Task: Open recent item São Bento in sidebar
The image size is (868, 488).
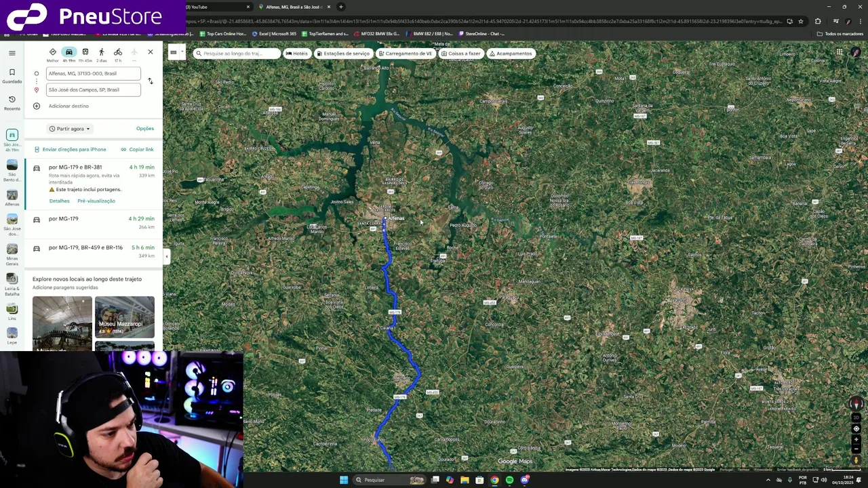Action: point(12,171)
